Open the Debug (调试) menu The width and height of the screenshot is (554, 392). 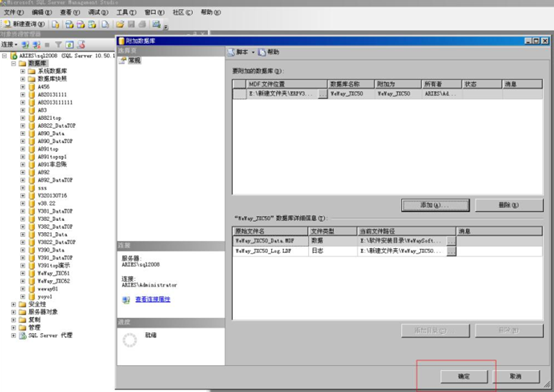(x=98, y=12)
